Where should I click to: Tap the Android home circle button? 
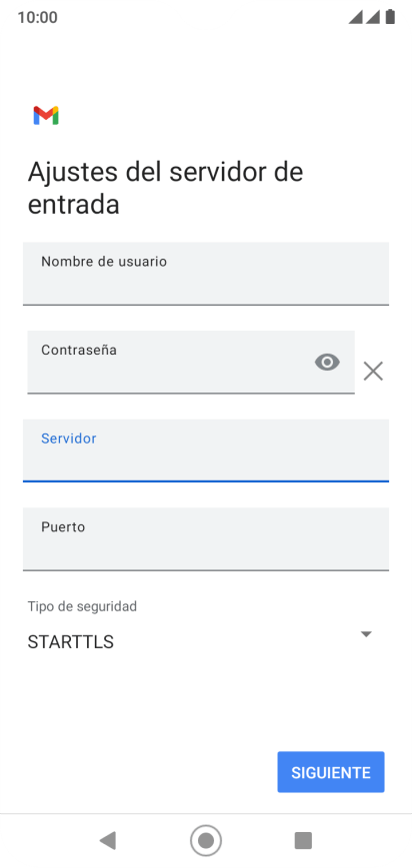pyautogui.click(x=206, y=840)
